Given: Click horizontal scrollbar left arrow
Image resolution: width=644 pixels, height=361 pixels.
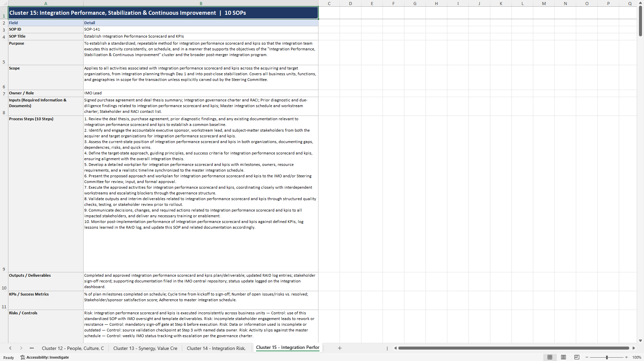Looking at the screenshot, I should pyautogui.click(x=395, y=348).
